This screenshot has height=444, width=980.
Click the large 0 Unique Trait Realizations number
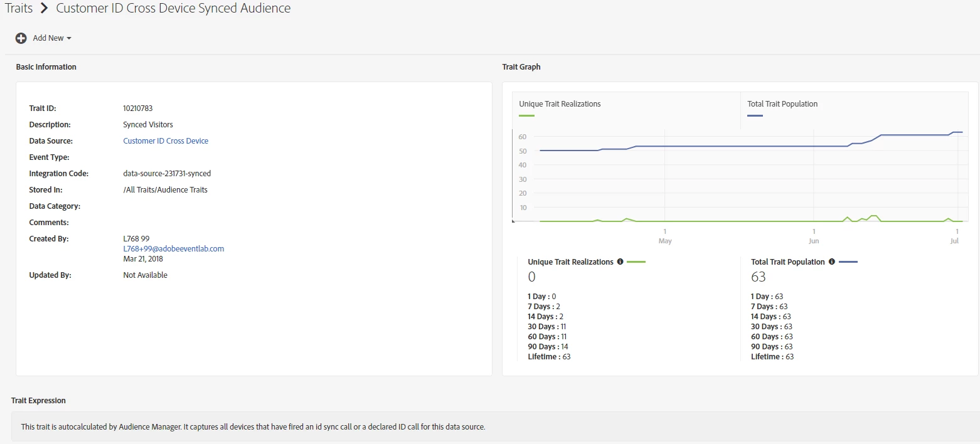pos(532,277)
